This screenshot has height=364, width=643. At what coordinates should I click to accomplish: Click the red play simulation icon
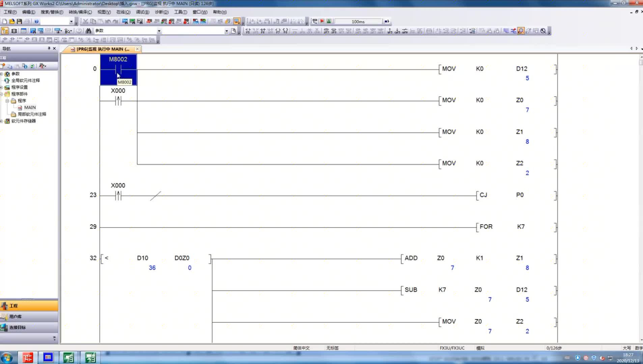322,21
